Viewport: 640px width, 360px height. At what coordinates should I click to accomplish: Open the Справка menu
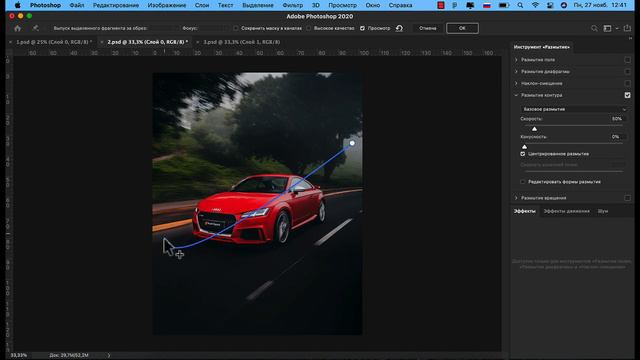click(x=400, y=5)
